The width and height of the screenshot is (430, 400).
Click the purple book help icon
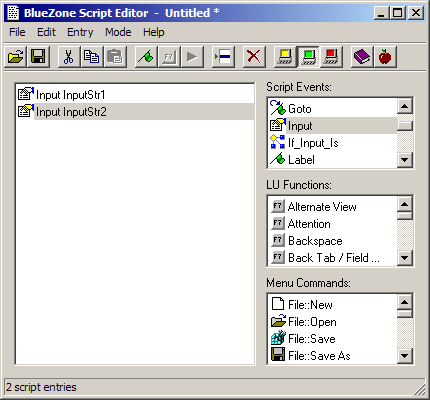click(x=362, y=57)
